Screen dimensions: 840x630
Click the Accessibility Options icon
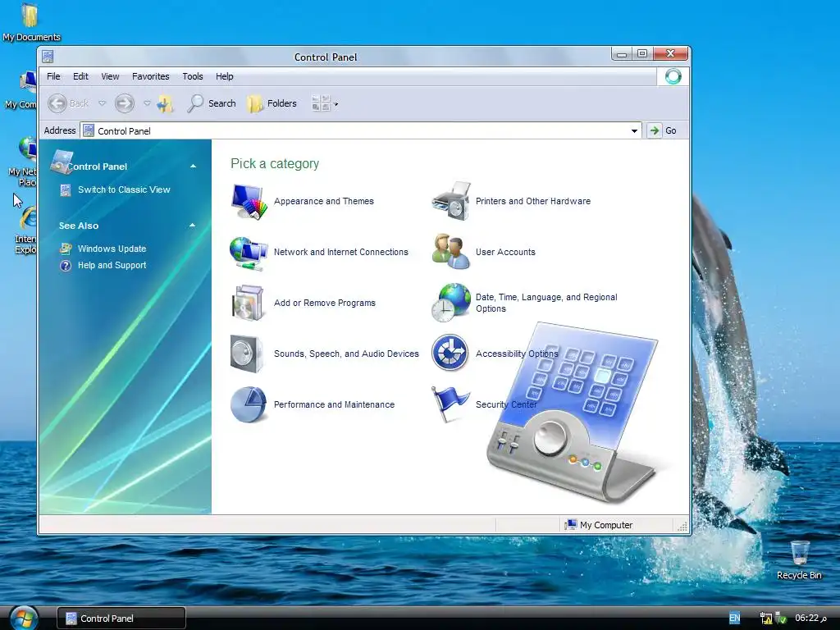[450, 353]
